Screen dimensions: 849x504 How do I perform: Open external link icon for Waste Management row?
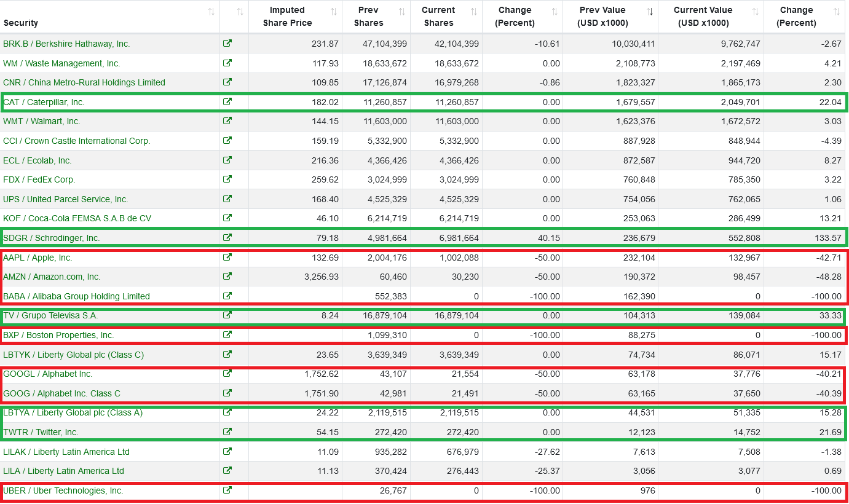click(227, 63)
